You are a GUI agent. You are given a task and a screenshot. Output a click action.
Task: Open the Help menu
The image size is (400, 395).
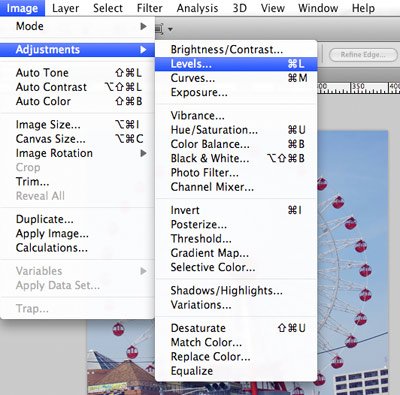coord(363,8)
